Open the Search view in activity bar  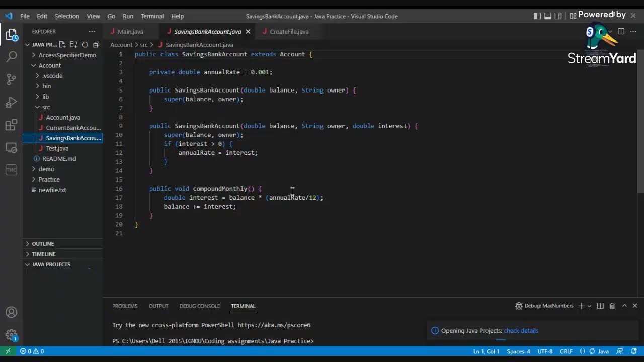tap(12, 56)
